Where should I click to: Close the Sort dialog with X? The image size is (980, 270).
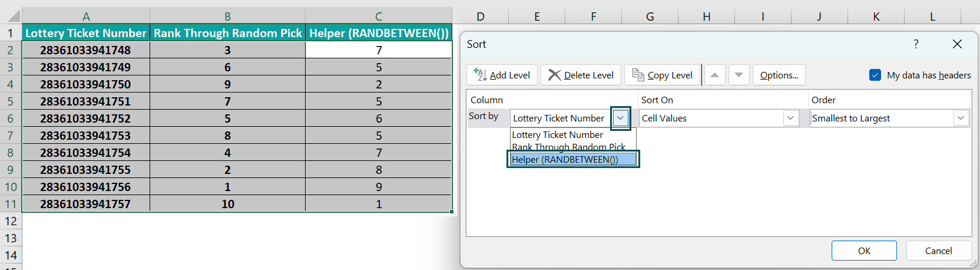coord(957,44)
